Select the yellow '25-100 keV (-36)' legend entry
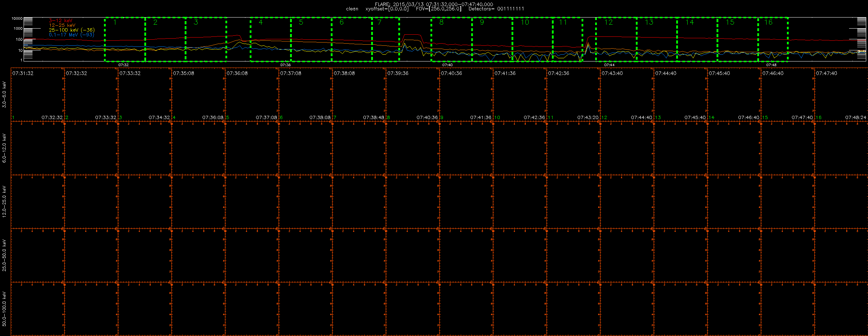The width and height of the screenshot is (868, 336). (x=72, y=30)
